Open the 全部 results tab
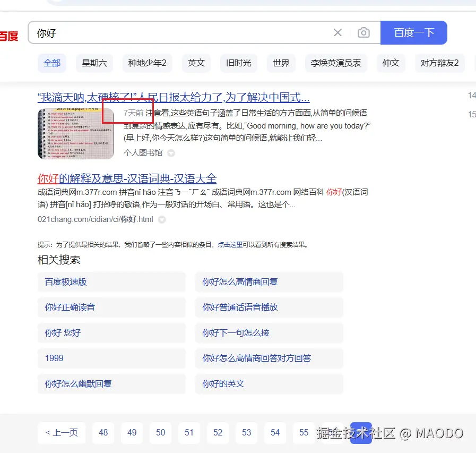This screenshot has height=453, width=476. [51, 63]
